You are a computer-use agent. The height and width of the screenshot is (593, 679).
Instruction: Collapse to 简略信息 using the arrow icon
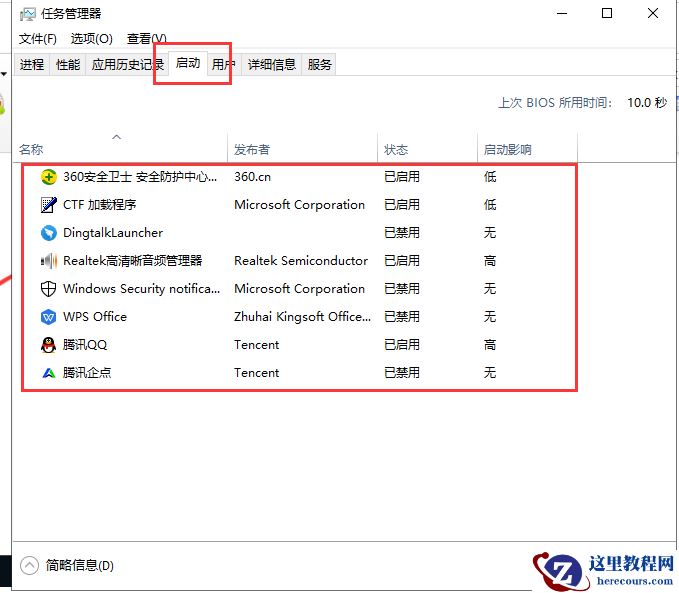click(x=29, y=565)
